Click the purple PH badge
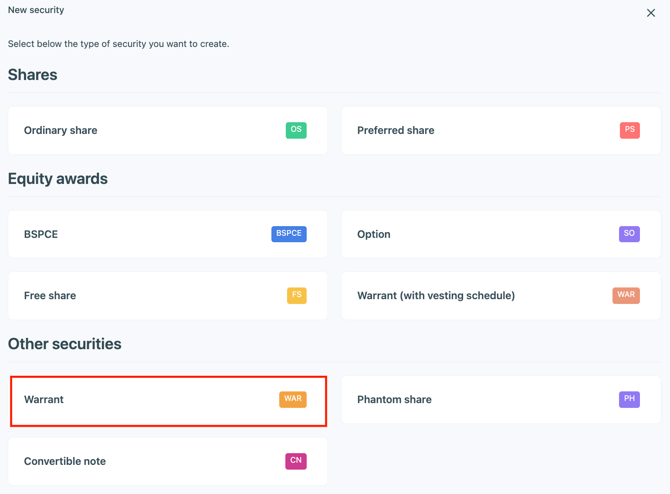670x494 pixels. (629, 400)
